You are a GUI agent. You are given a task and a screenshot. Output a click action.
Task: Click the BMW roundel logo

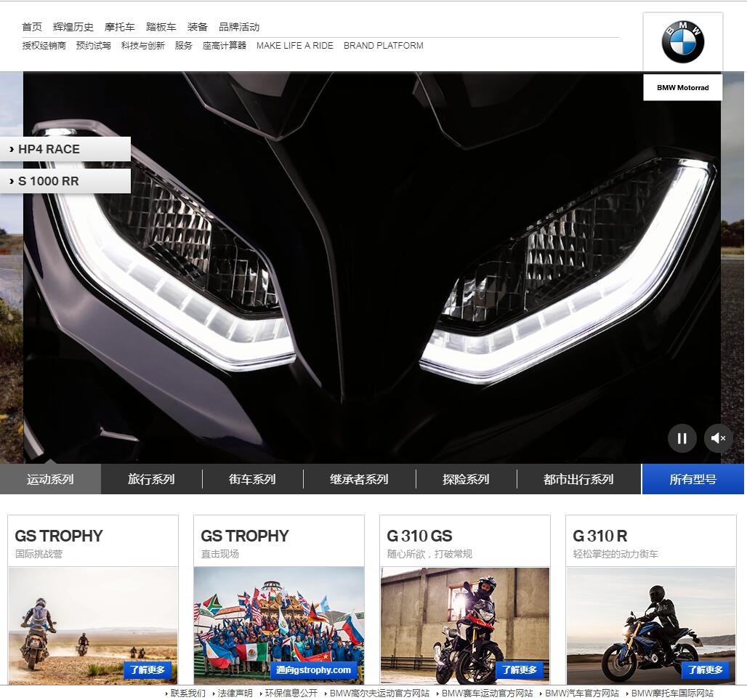coord(682,42)
